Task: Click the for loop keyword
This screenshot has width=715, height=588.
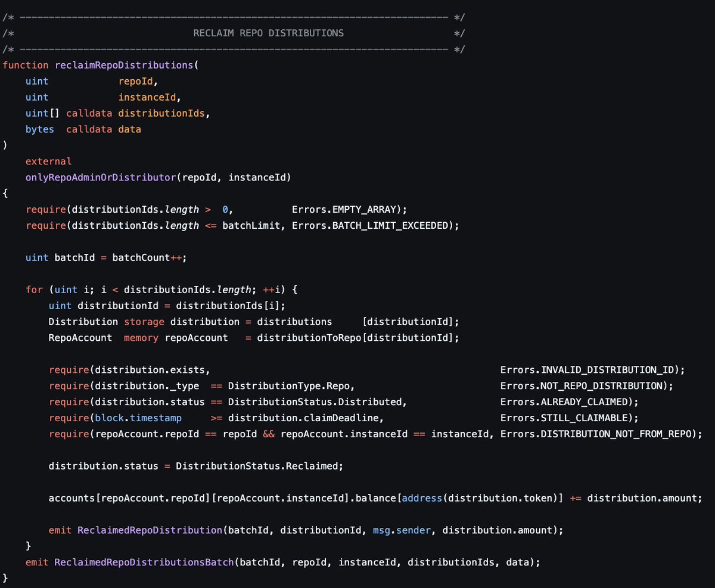Action: click(34, 290)
